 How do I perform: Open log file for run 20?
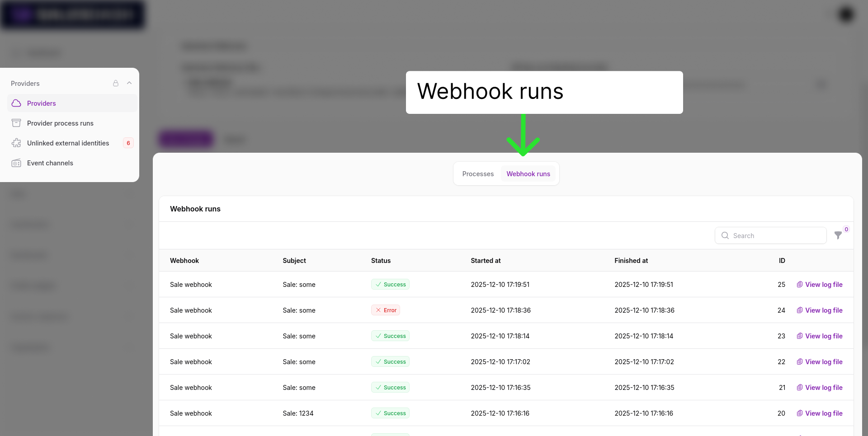click(x=823, y=413)
